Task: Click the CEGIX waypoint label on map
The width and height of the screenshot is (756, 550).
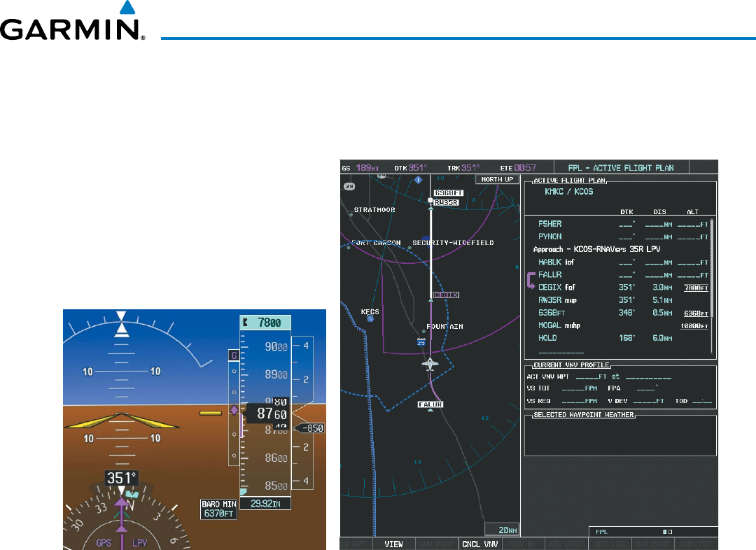Action: coord(446,295)
